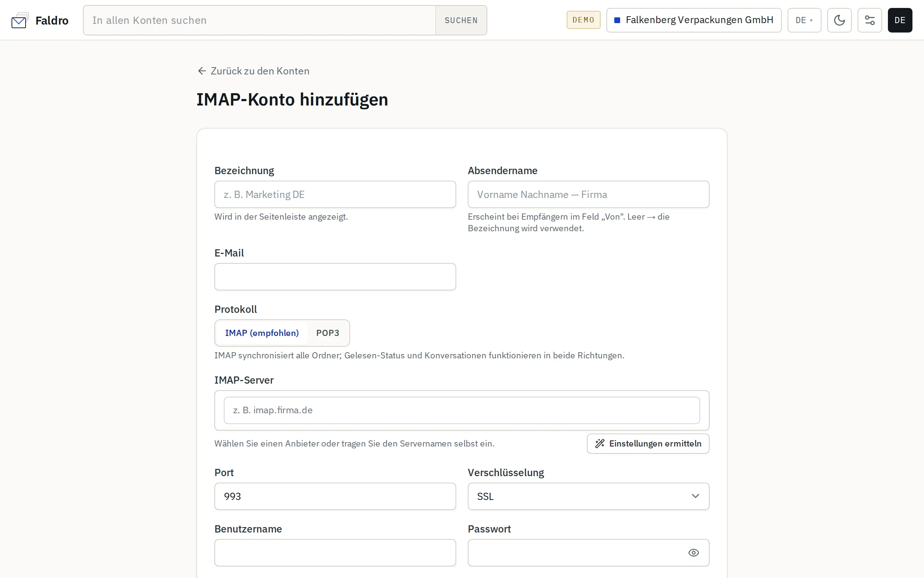This screenshot has height=578, width=924.
Task: Select IMAP (empfohlen) protocol
Action: (262, 333)
